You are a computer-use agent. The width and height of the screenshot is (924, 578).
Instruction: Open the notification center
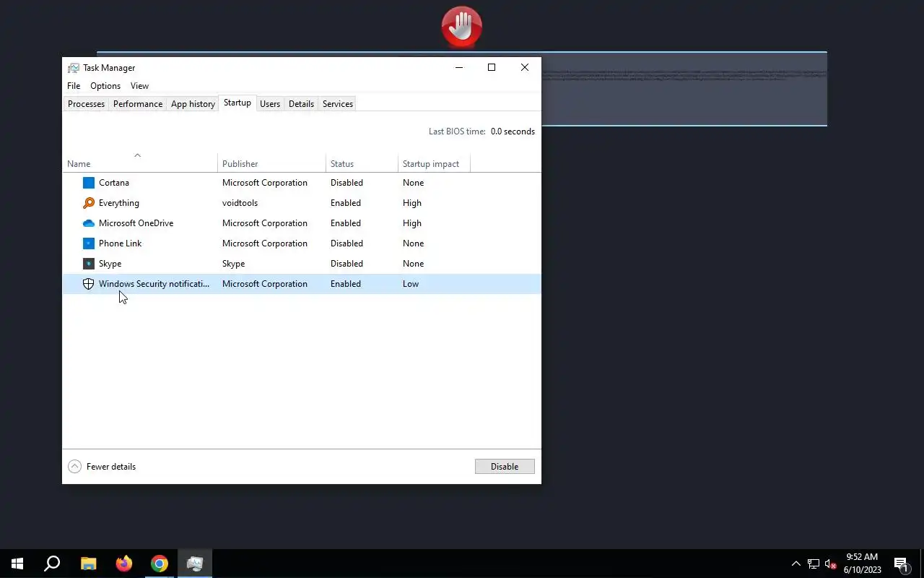coord(901,564)
